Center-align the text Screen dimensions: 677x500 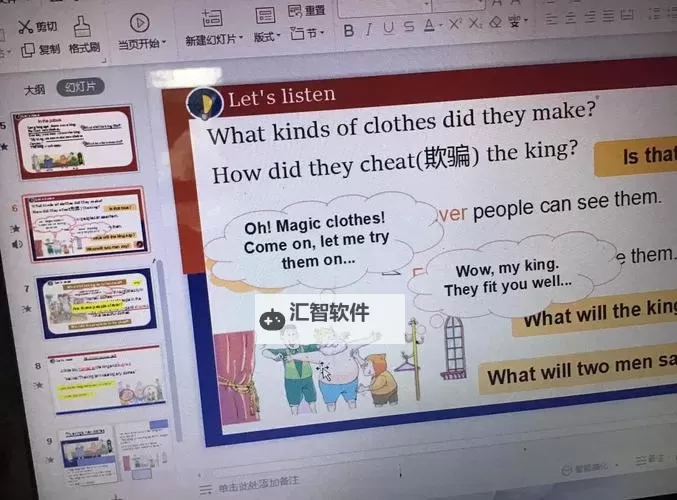tap(570, 18)
